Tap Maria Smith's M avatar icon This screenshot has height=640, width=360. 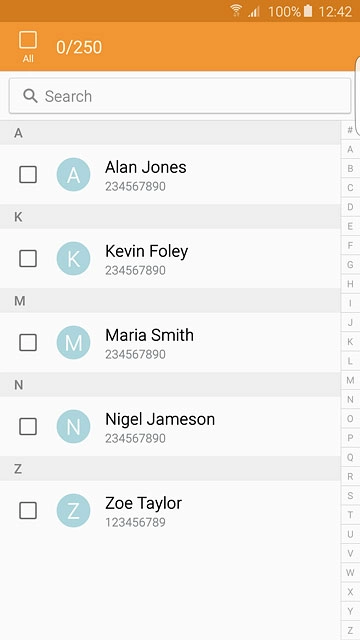73,342
